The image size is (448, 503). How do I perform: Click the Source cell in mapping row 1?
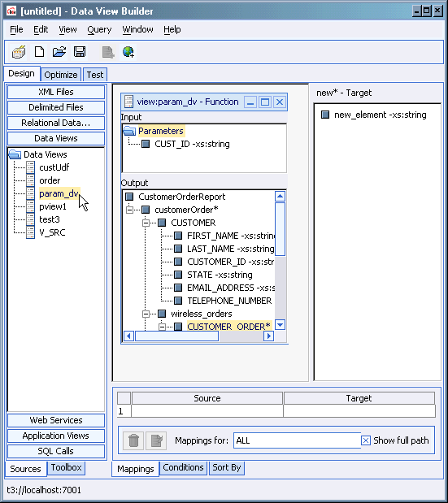point(207,411)
